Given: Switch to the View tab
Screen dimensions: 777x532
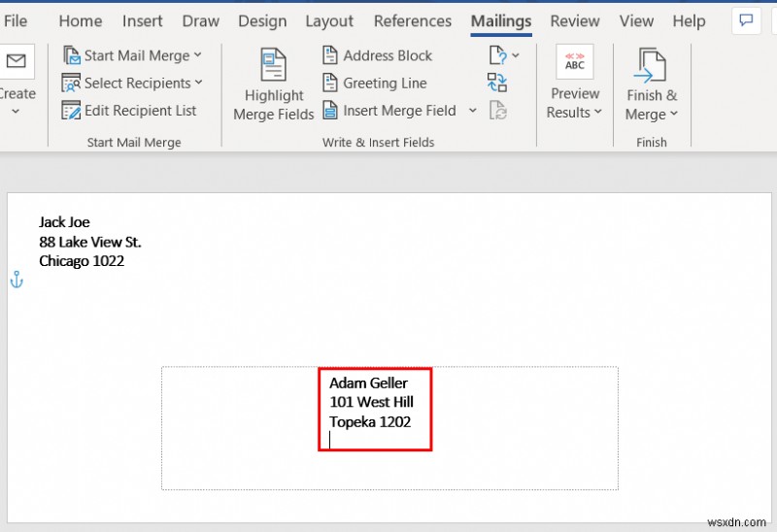Looking at the screenshot, I should (636, 20).
